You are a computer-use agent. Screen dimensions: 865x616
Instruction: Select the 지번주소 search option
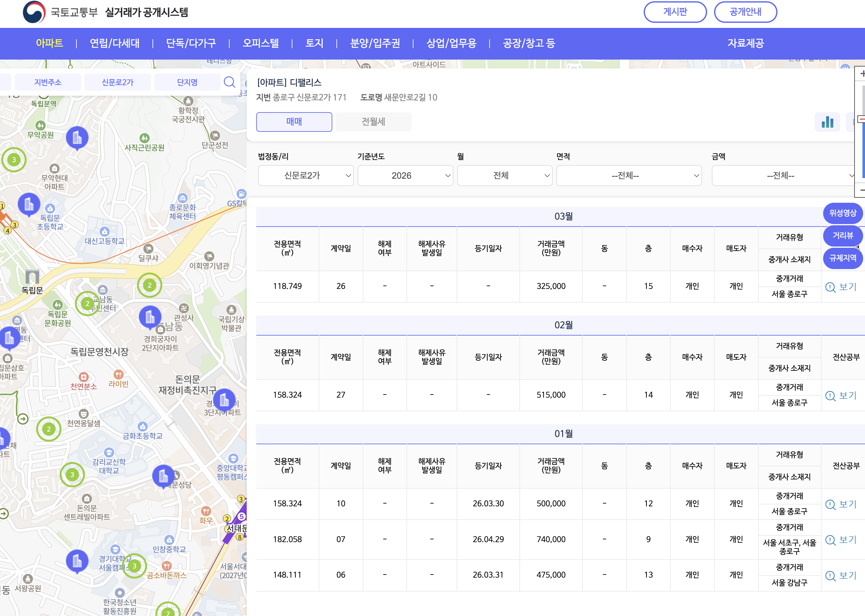point(48,82)
